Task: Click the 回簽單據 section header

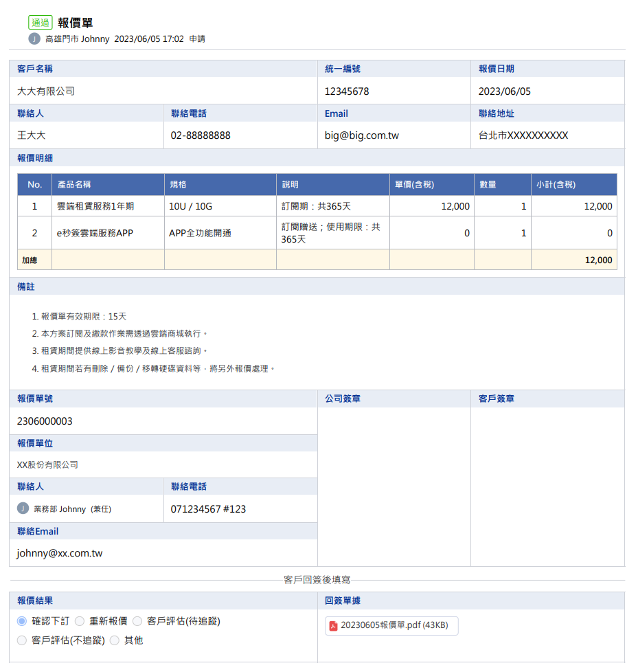Action: [343, 601]
